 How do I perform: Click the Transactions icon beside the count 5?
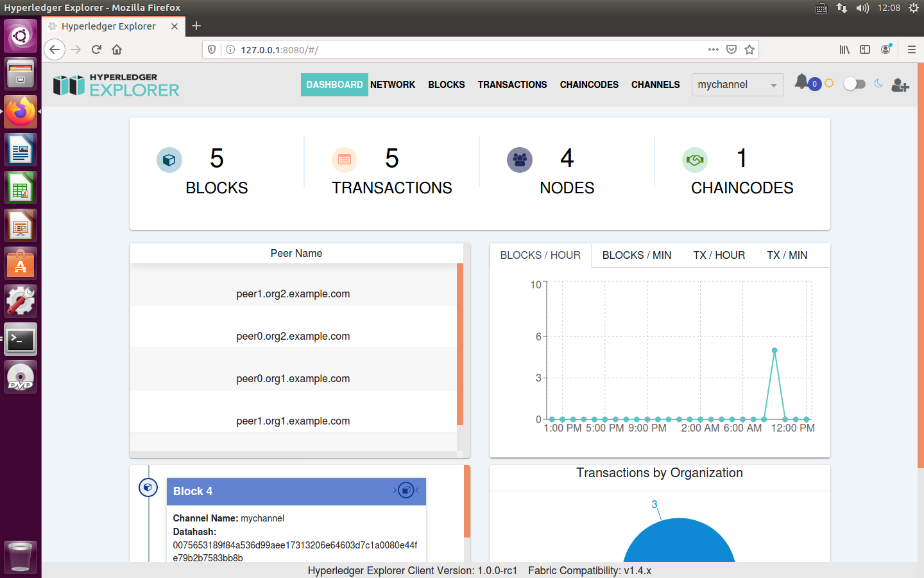[x=345, y=160]
